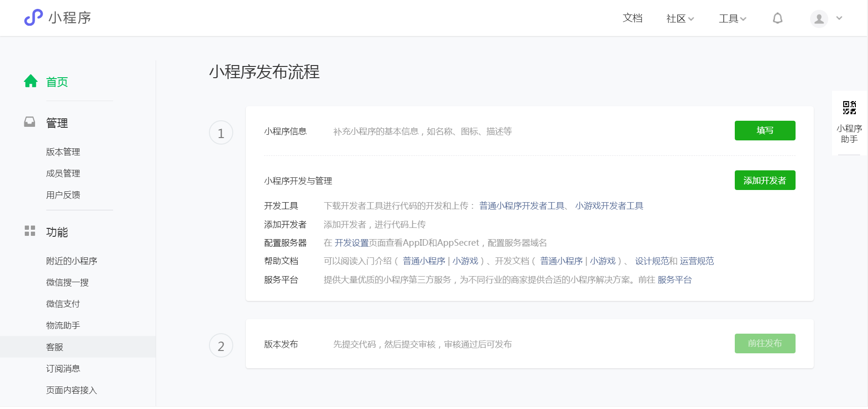The width and height of the screenshot is (868, 409).
Task: Open the 普通小程序开发者工具 link
Action: click(x=522, y=206)
